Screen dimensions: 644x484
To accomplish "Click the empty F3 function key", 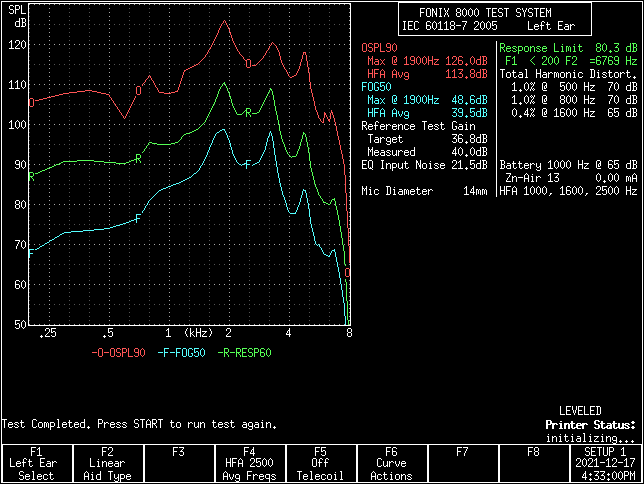I will [x=178, y=463].
